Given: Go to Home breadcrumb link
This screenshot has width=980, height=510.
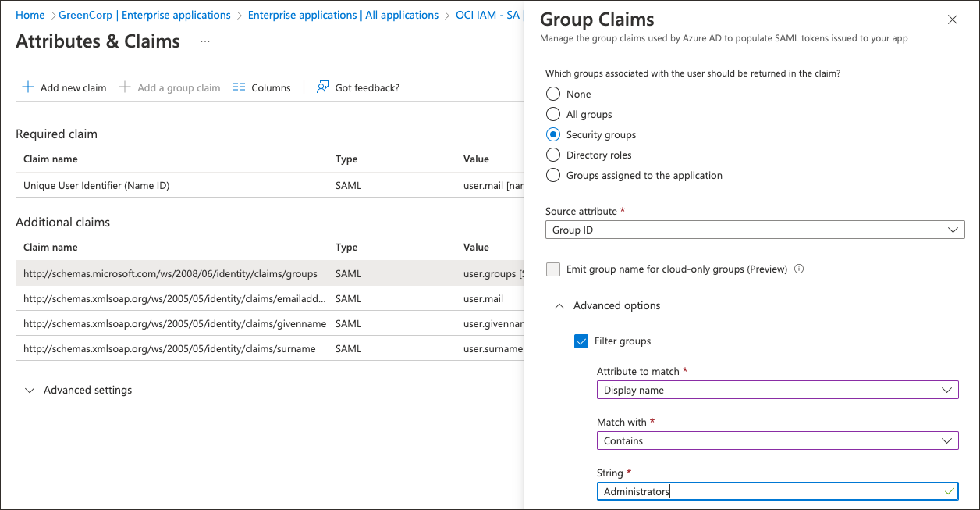Looking at the screenshot, I should (30, 15).
